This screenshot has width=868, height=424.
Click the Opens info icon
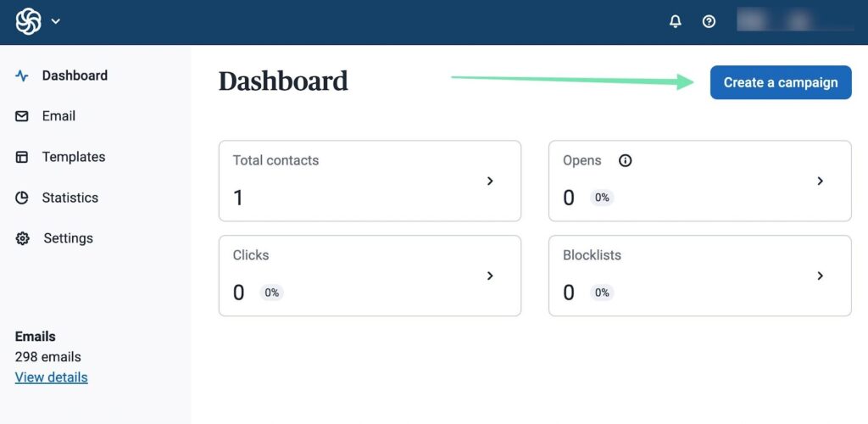point(626,160)
